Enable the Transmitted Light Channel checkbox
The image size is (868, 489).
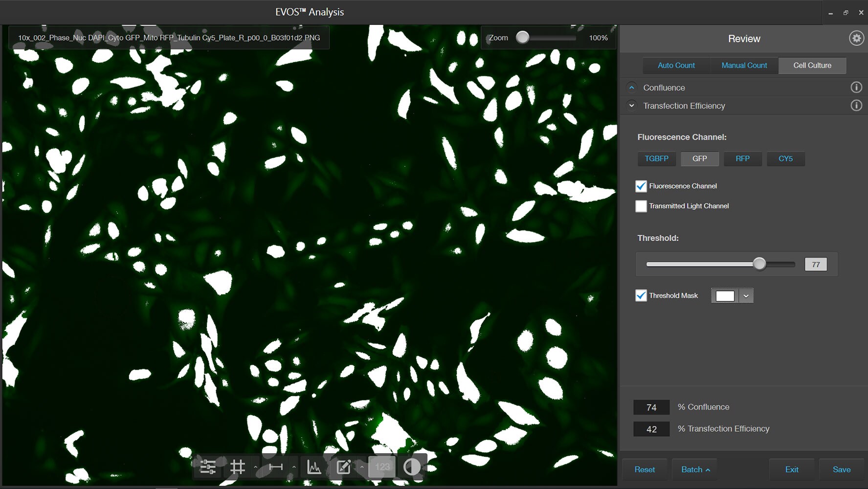(x=641, y=206)
